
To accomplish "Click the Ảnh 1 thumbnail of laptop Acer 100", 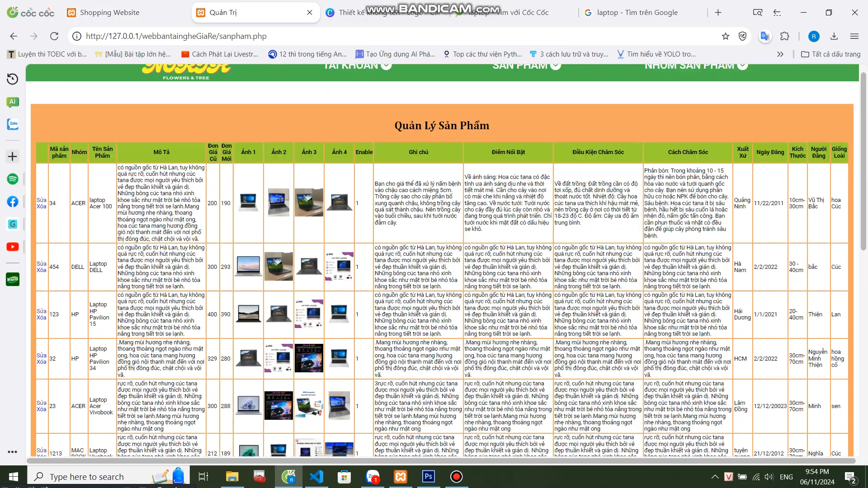I will tap(249, 202).
